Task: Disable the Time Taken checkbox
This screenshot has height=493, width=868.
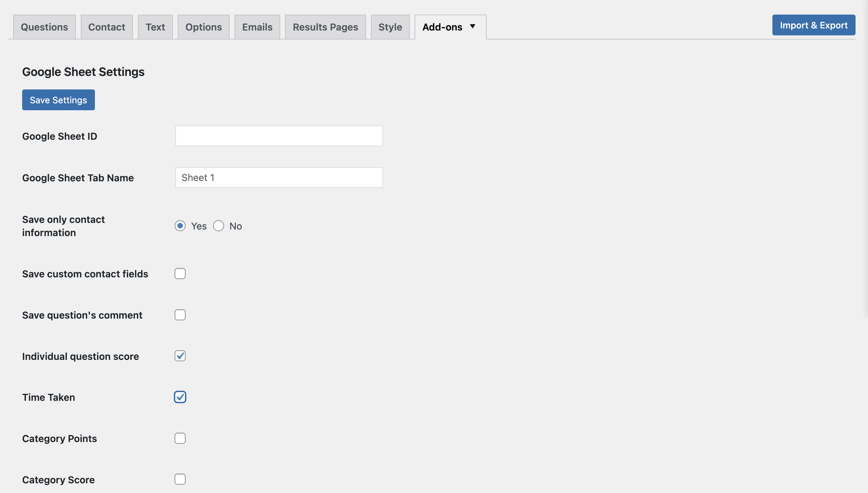Action: (x=180, y=397)
